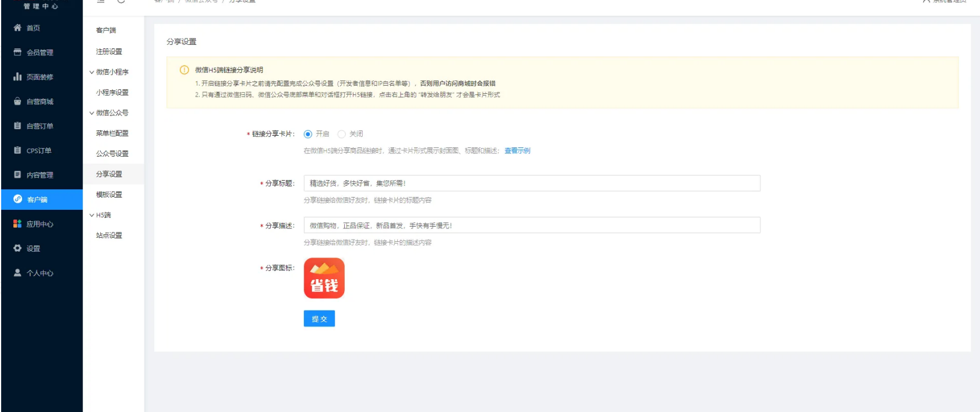Open 自营商城 via its shopping bag icon
Screen dimensions: 980x412
pyautogui.click(x=17, y=101)
